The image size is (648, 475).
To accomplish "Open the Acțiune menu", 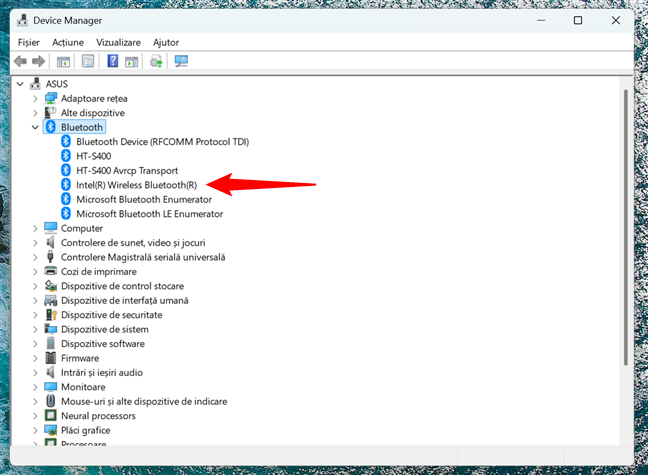I will (68, 43).
